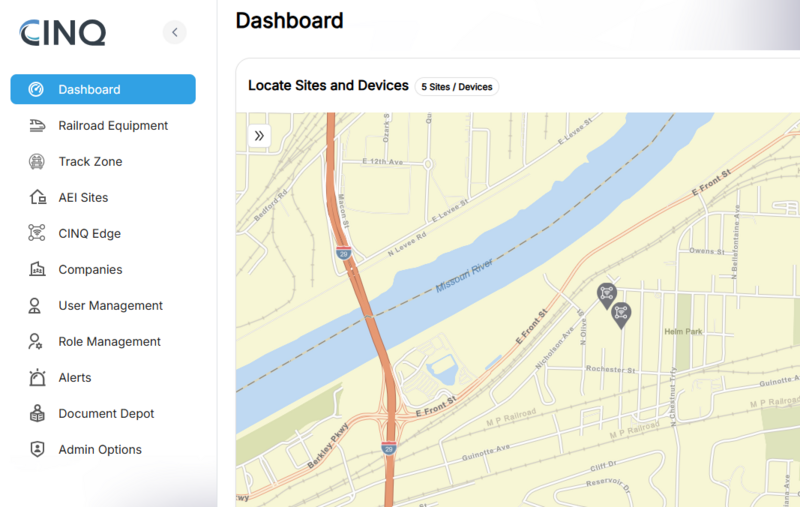
Task: Click the Helm Park label on map
Action: [683, 332]
